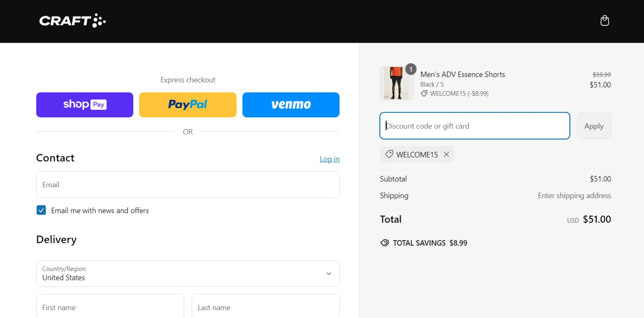
Task: Click the TOTAL SAVINGS $8.99 text
Action: tap(430, 243)
